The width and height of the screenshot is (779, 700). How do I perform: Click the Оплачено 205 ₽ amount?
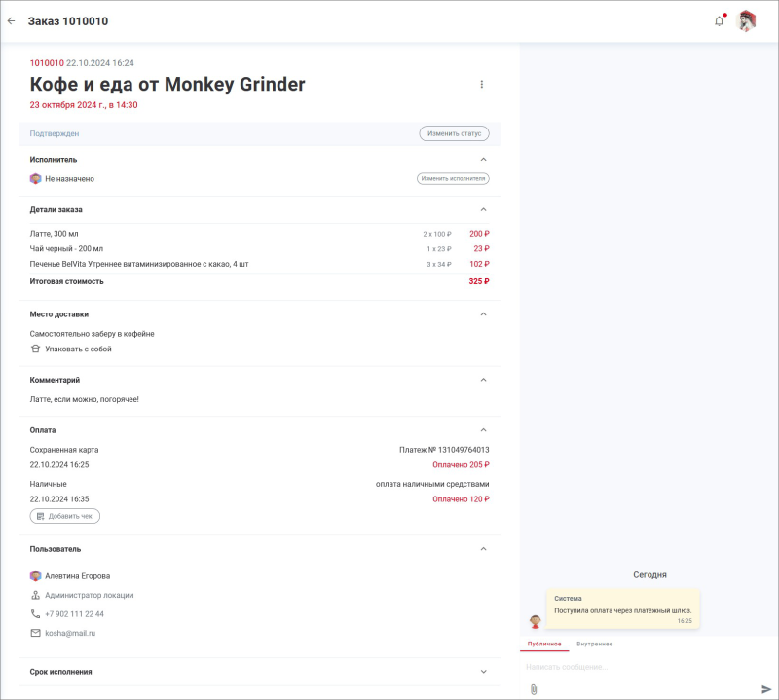click(x=461, y=465)
